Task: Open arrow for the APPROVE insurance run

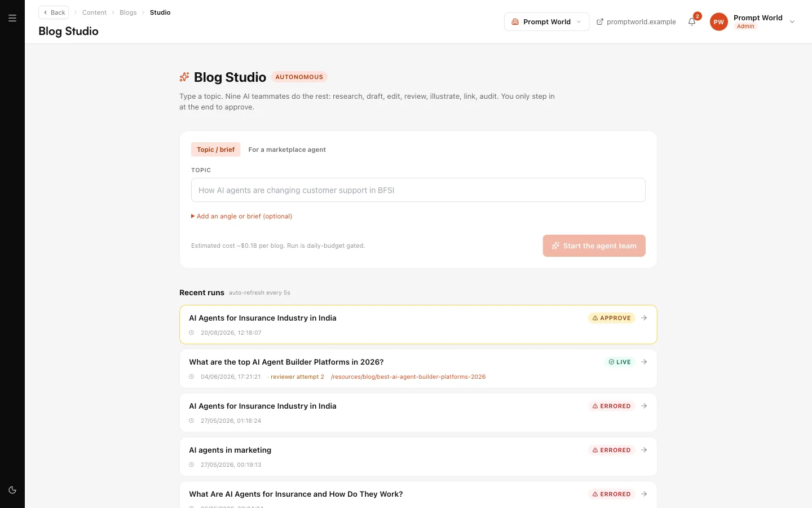Action: coord(644,318)
